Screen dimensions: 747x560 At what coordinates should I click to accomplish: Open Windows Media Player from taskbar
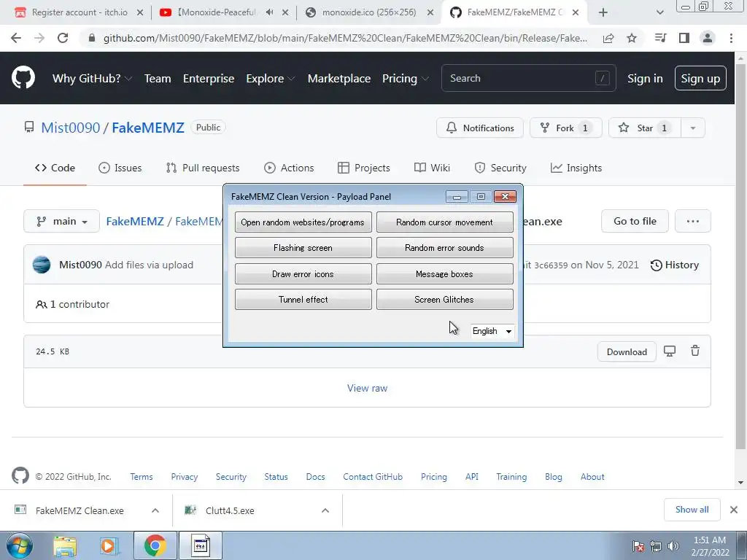pyautogui.click(x=109, y=545)
